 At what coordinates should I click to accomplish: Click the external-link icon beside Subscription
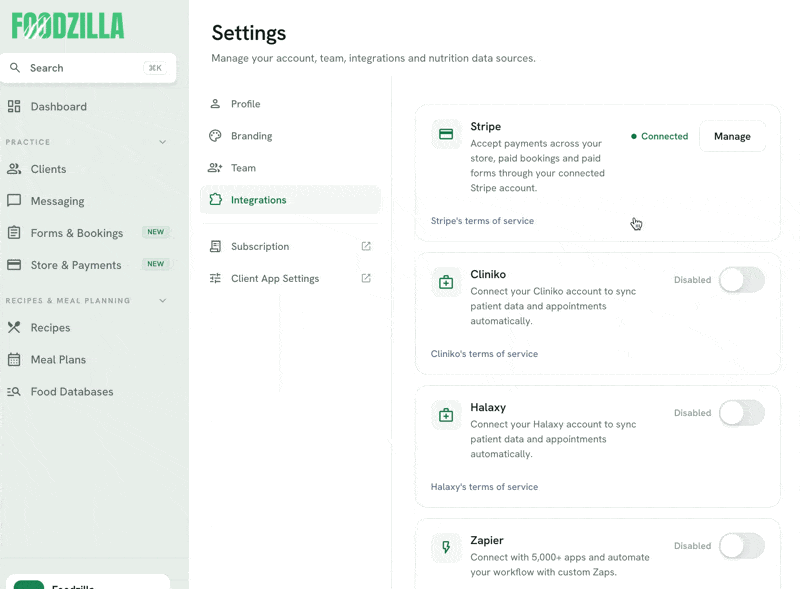point(366,246)
